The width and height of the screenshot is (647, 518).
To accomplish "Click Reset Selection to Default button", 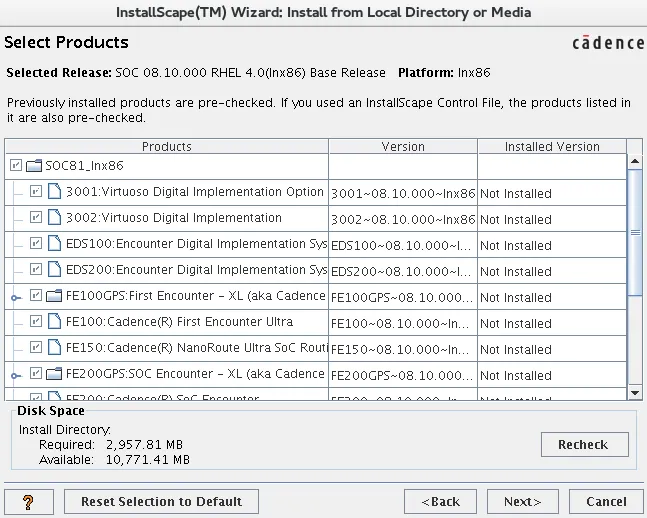I will pyautogui.click(x=161, y=501).
